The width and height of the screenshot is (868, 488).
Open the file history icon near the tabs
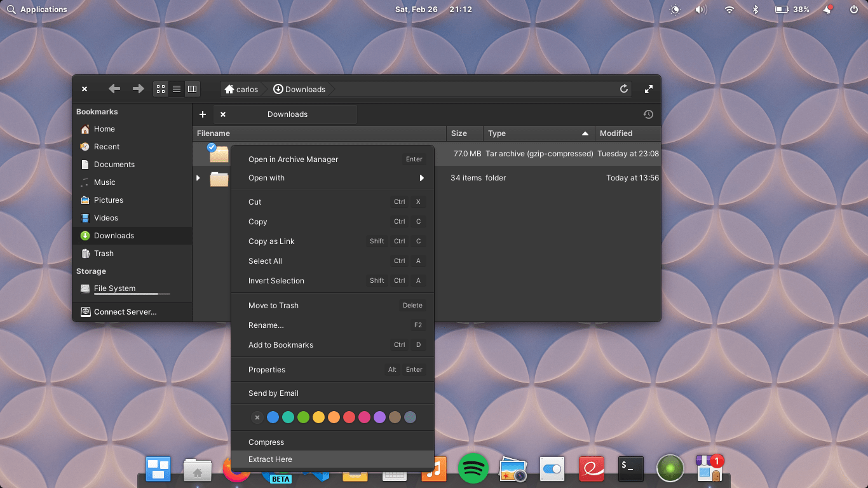tap(648, 114)
